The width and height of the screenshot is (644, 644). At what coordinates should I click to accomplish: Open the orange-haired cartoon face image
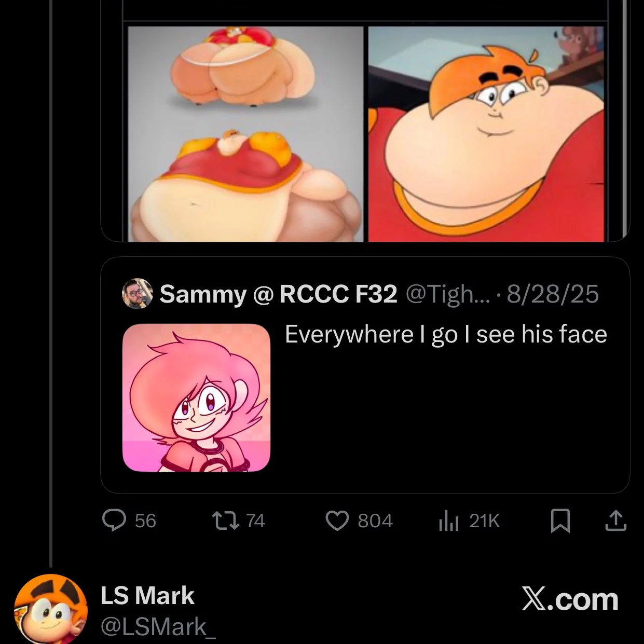[x=486, y=134]
